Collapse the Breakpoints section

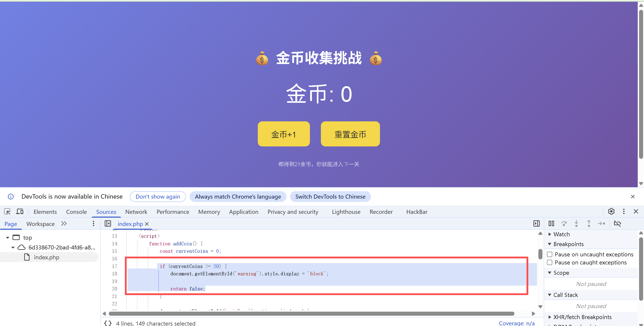pos(550,244)
